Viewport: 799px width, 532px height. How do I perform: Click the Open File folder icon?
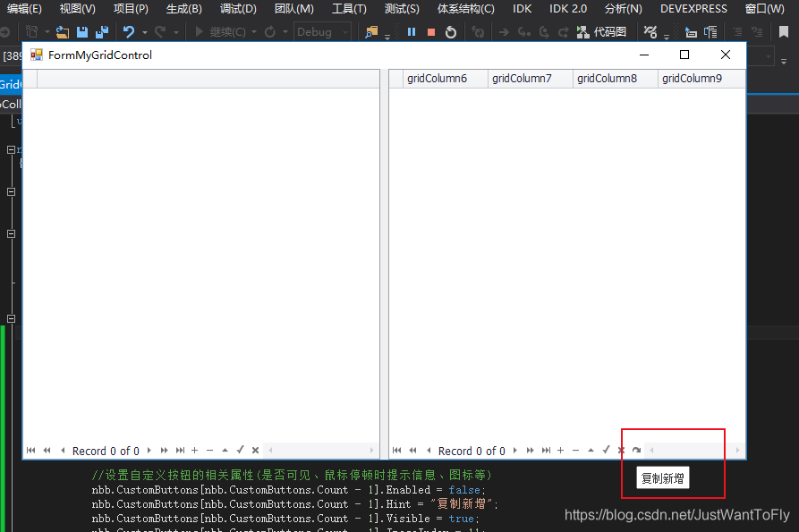click(63, 32)
